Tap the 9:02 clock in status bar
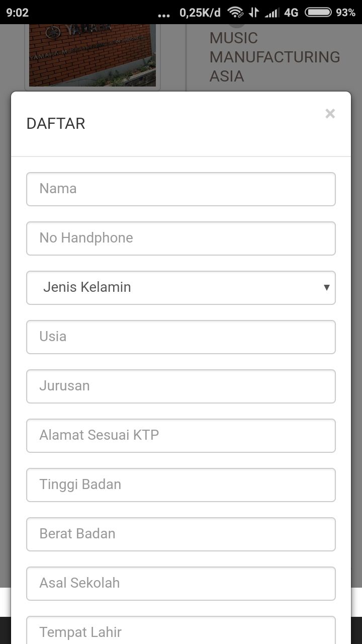The height and width of the screenshot is (644, 362). tap(18, 13)
